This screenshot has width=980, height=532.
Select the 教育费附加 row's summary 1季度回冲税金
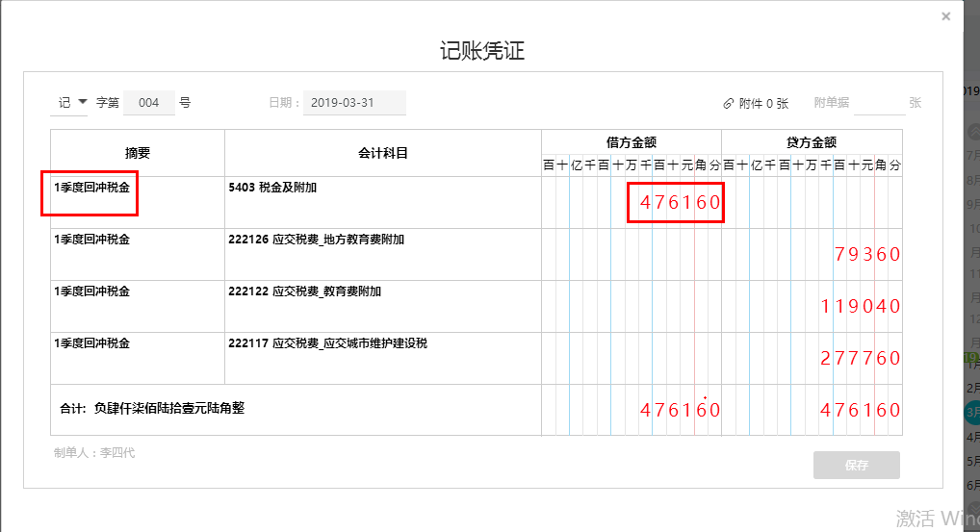click(138, 306)
